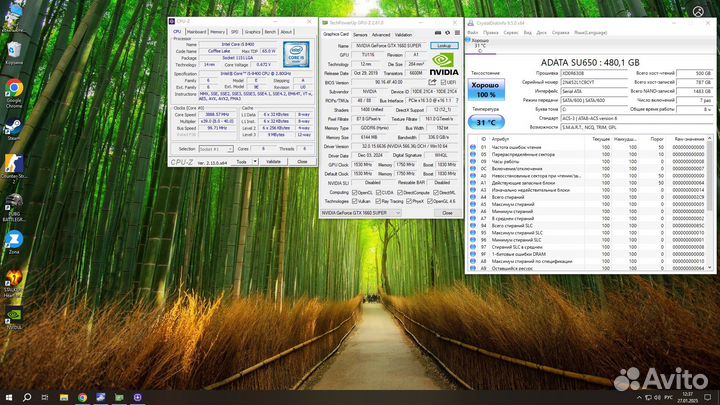
Task: Click GPU-Z refresh icon
Action: [x=448, y=33]
